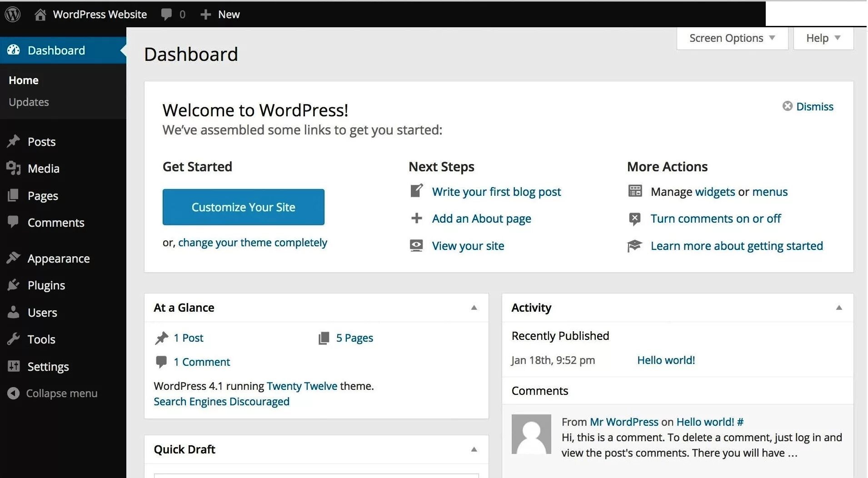Open the Help dropdown tab
The height and width of the screenshot is (478, 868).
pyautogui.click(x=823, y=38)
